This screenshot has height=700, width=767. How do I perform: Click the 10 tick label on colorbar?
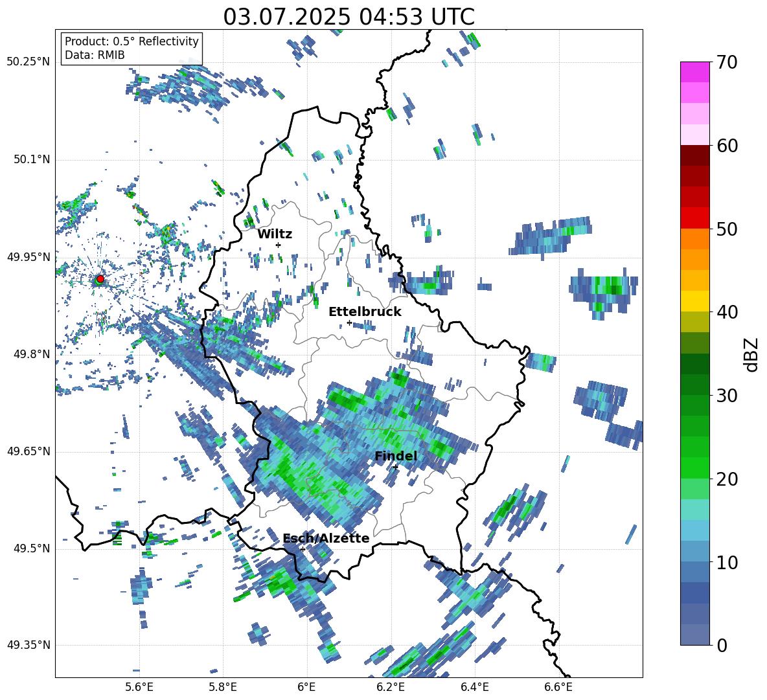(727, 562)
